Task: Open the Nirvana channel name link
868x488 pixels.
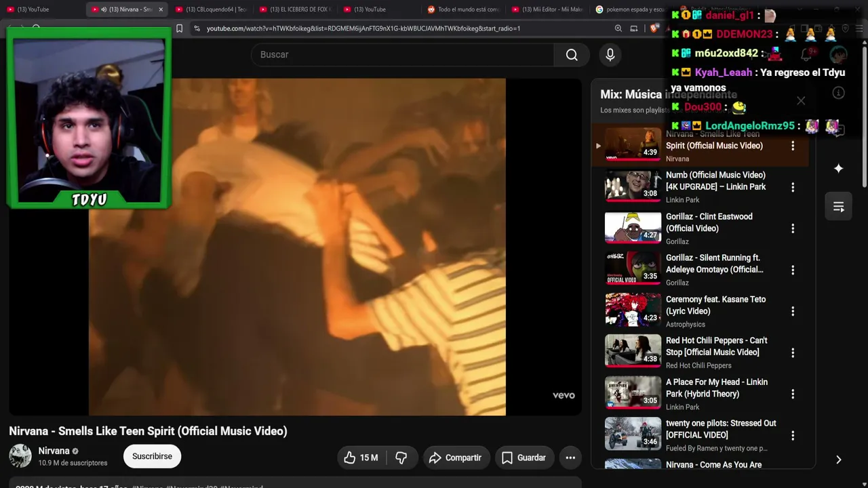Action: pos(54,451)
